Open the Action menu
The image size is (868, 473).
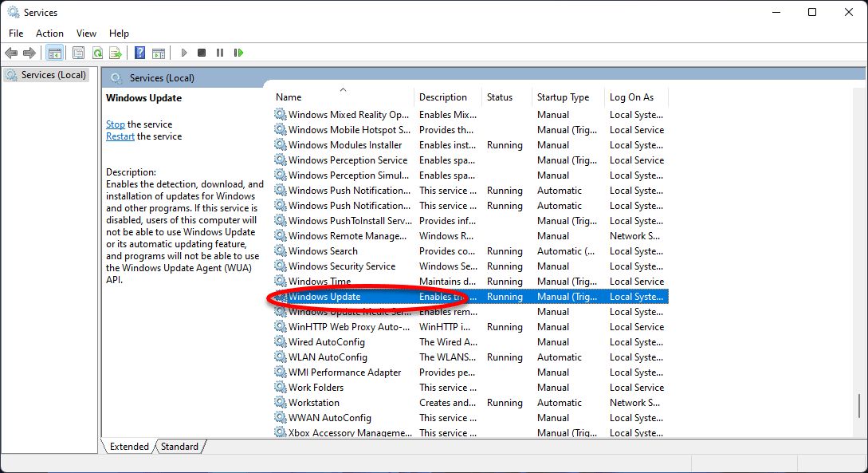click(50, 34)
